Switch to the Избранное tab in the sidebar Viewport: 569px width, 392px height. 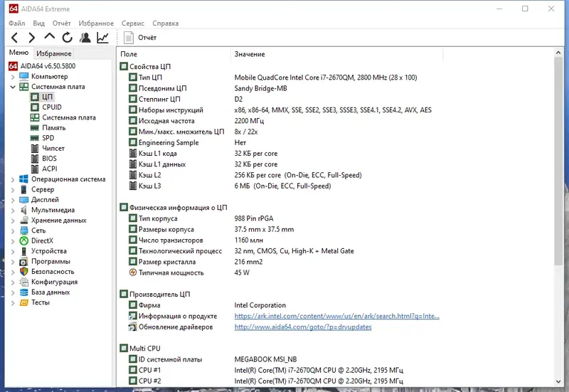[54, 53]
